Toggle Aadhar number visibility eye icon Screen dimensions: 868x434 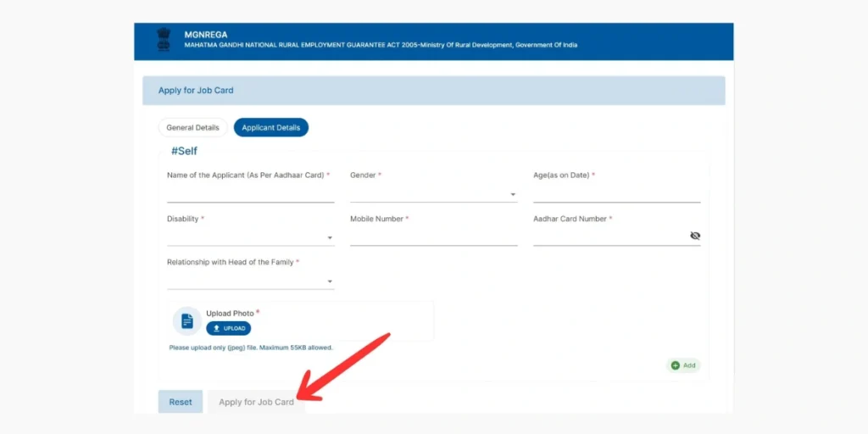click(x=695, y=236)
